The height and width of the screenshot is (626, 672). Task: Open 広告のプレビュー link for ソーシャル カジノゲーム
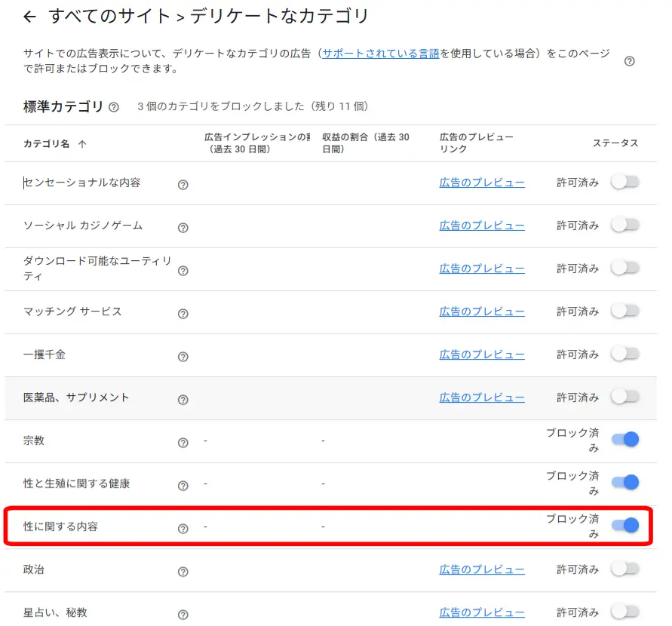pyautogui.click(x=482, y=226)
